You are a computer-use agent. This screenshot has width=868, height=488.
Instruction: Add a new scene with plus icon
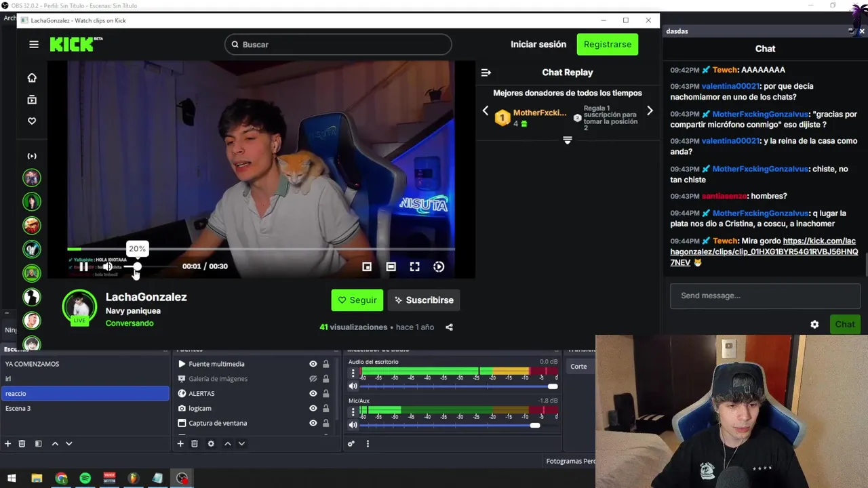pos(8,444)
